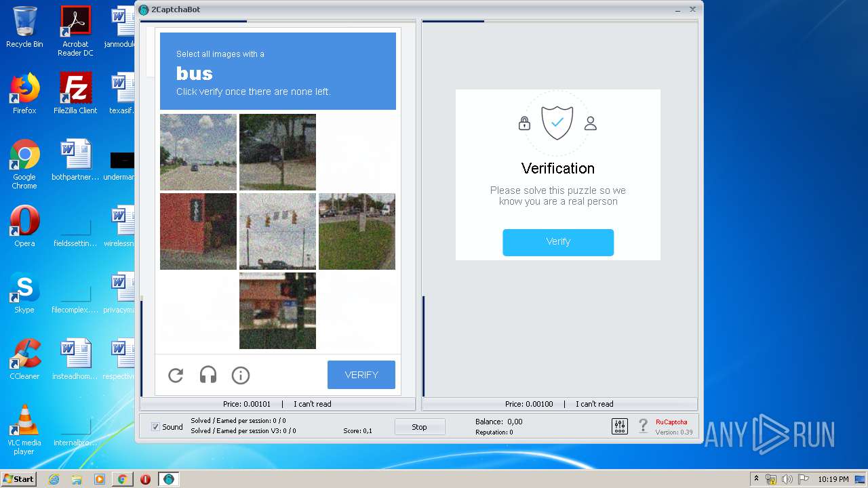The height and width of the screenshot is (488, 868).
Task: Open the Action Center flag tray icon
Action: click(x=802, y=479)
